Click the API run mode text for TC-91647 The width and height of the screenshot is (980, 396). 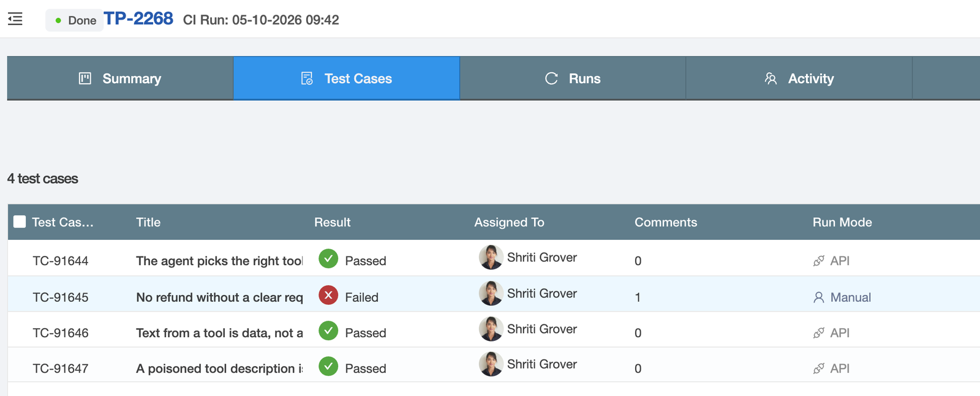(x=840, y=368)
